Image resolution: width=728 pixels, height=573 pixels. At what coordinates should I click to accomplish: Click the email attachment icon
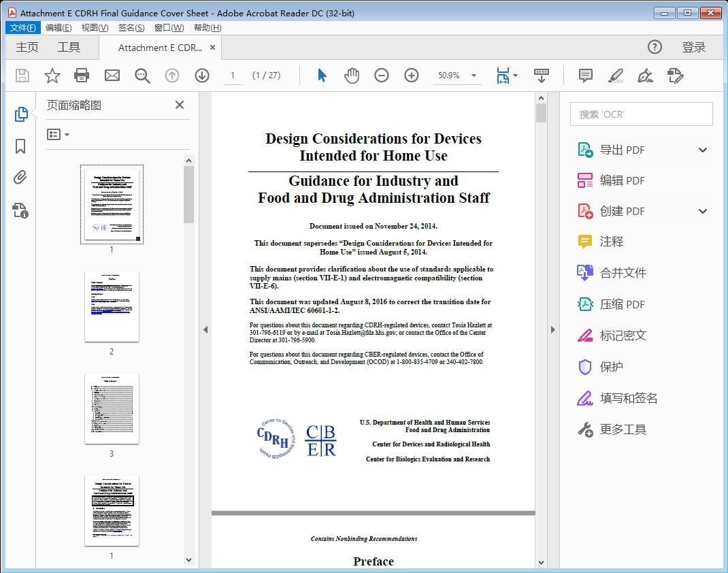[112, 76]
